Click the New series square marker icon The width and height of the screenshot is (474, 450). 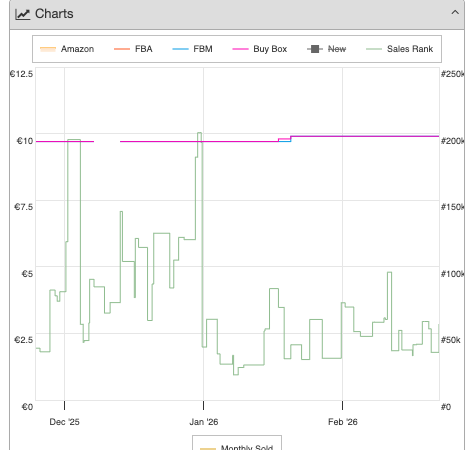(315, 49)
